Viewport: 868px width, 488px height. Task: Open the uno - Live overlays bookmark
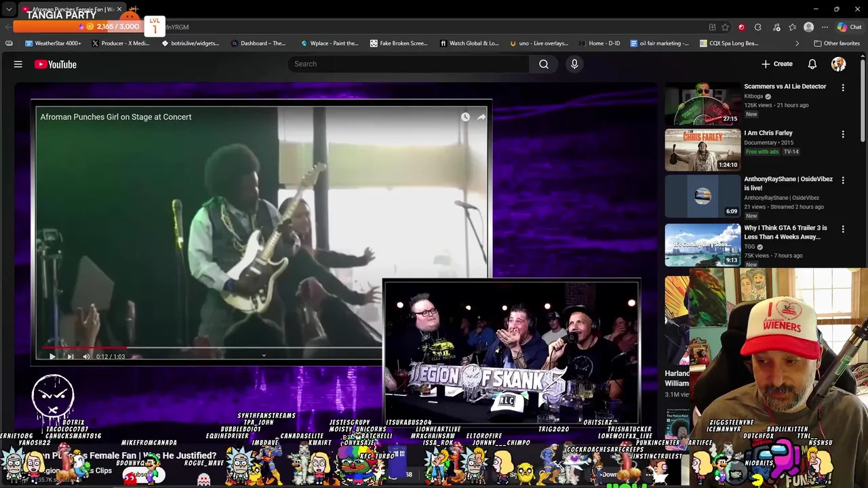tap(538, 43)
